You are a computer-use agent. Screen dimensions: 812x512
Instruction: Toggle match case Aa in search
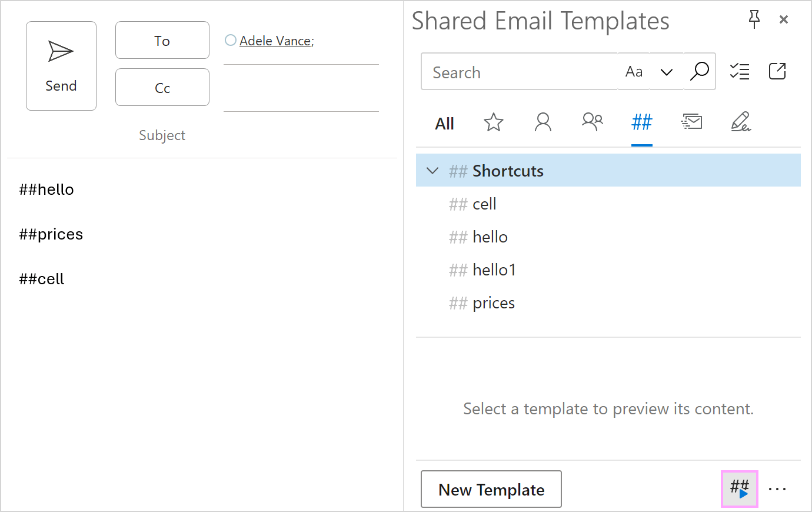pos(634,72)
